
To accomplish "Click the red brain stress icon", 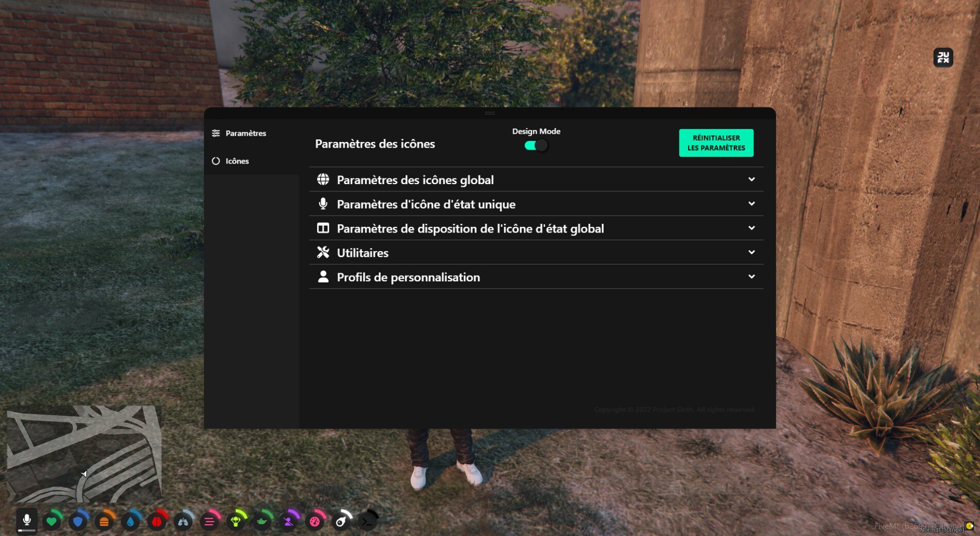I will tap(157, 522).
